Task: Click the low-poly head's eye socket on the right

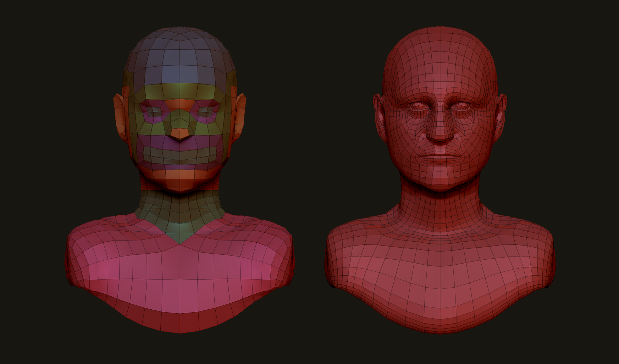Action: (206, 111)
